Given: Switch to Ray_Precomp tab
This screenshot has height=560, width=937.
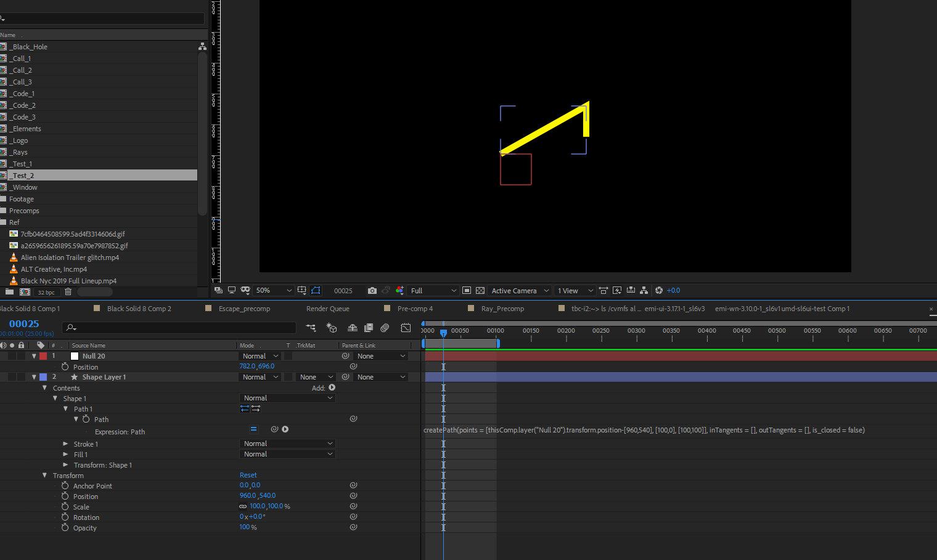Looking at the screenshot, I should (502, 309).
